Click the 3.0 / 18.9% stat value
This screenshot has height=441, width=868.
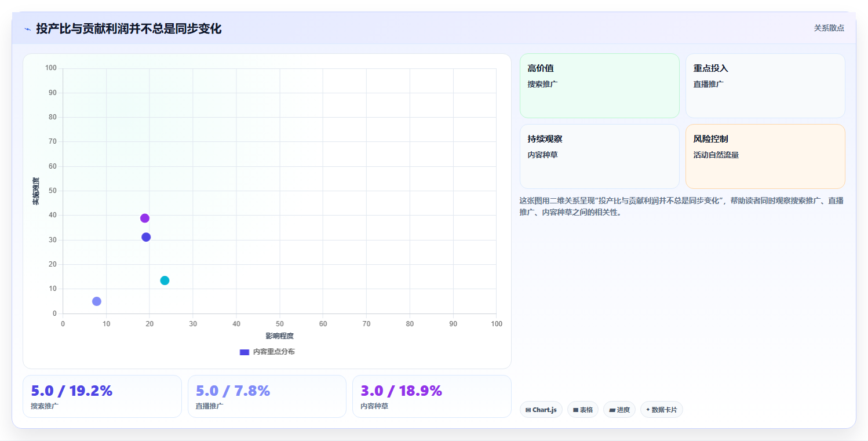coord(401,391)
